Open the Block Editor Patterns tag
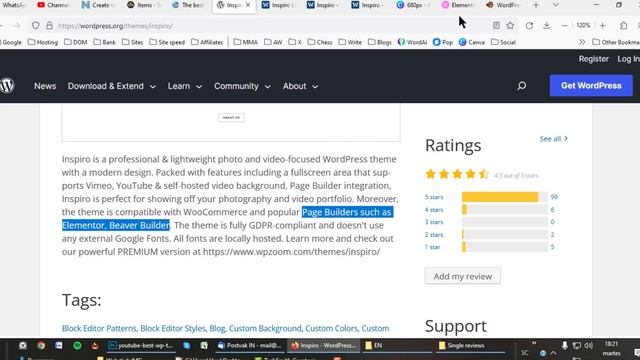Screen dimensions: 640x360 point(99,328)
